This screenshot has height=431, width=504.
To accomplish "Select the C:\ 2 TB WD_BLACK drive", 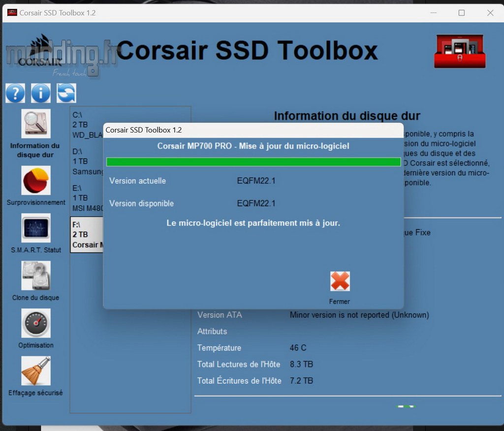I will click(x=87, y=125).
